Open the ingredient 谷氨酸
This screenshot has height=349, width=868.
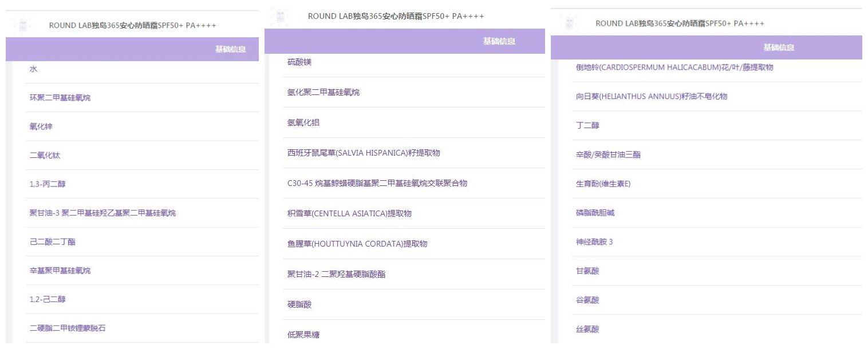tap(587, 300)
